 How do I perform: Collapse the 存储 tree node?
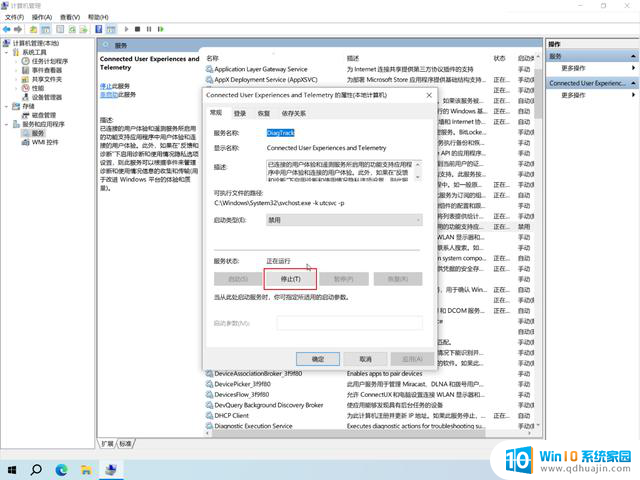click(x=7, y=106)
